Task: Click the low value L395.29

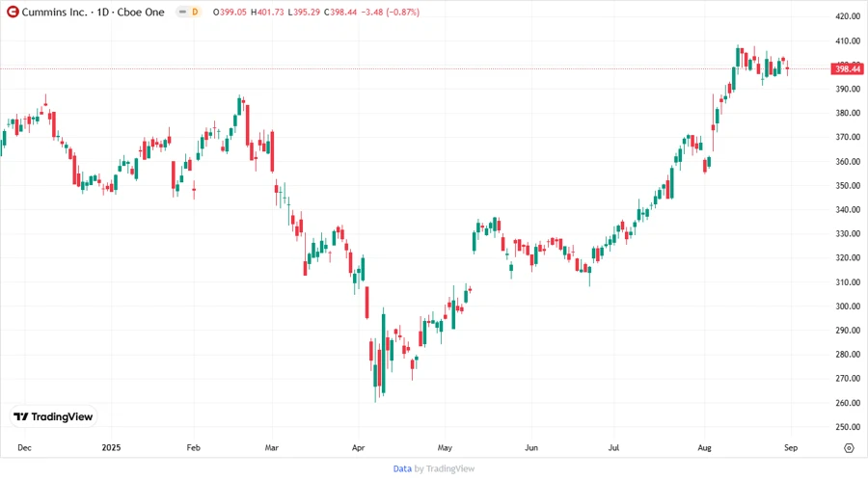Action: (304, 13)
